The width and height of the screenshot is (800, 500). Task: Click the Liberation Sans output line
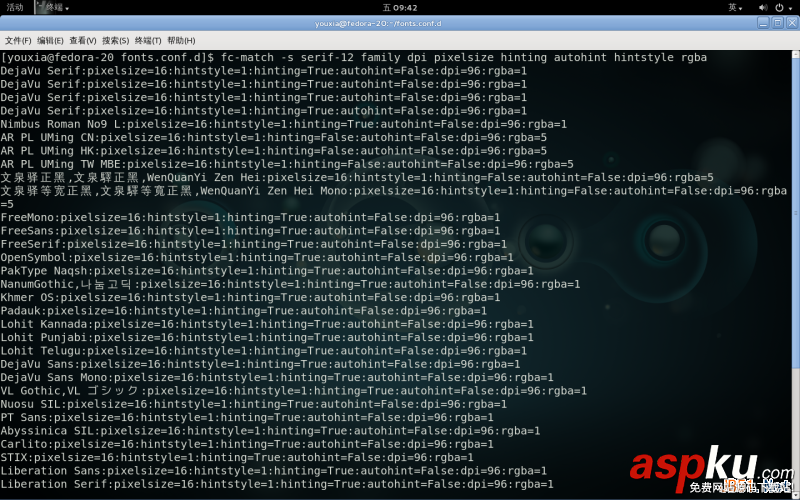[273, 470]
